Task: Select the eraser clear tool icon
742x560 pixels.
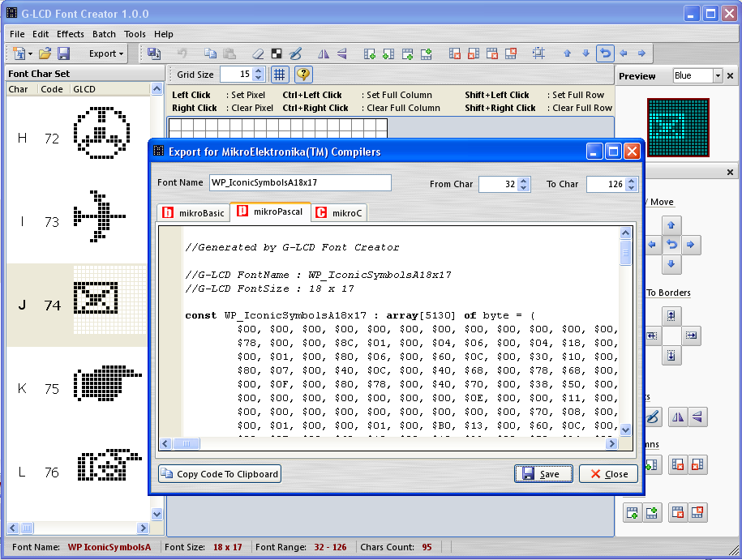Action: coord(258,54)
